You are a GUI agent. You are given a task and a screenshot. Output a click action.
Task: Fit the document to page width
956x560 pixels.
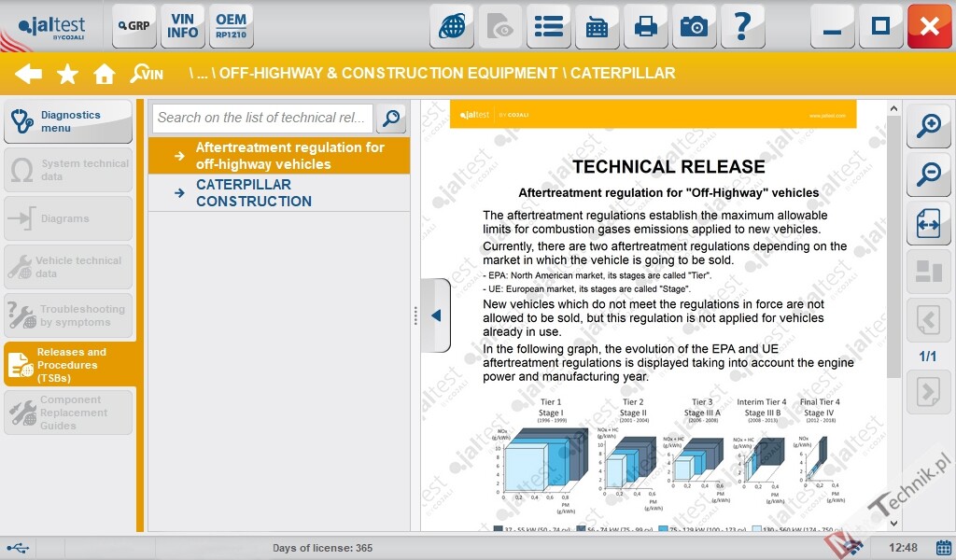point(929,223)
